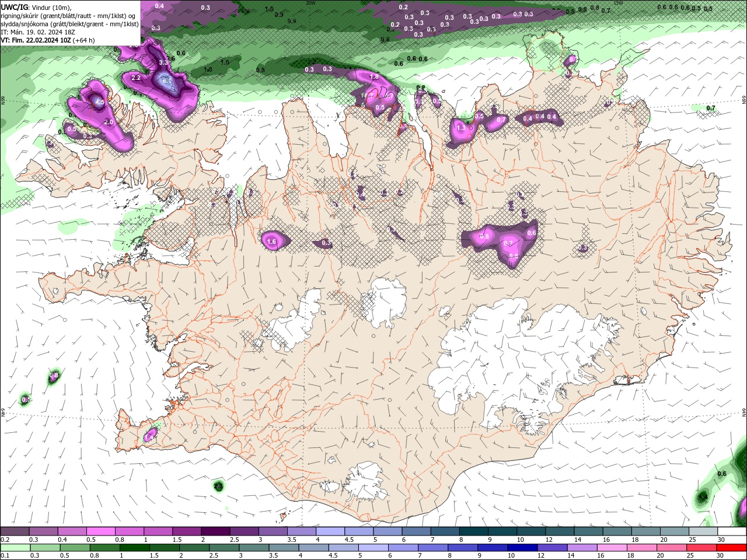Click the 4.5 snowfall value in the Westfjords
Image resolution: width=747 pixels, height=560 pixels.
(99, 102)
